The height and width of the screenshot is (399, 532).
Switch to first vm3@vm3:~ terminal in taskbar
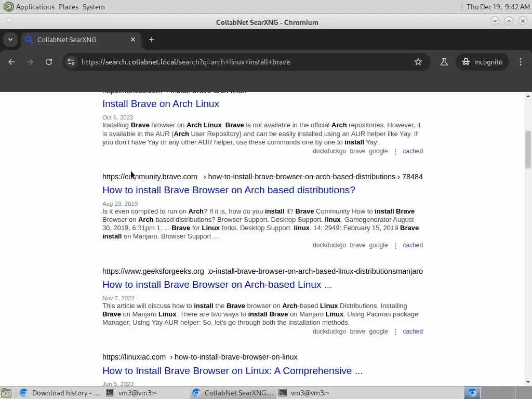click(131, 393)
